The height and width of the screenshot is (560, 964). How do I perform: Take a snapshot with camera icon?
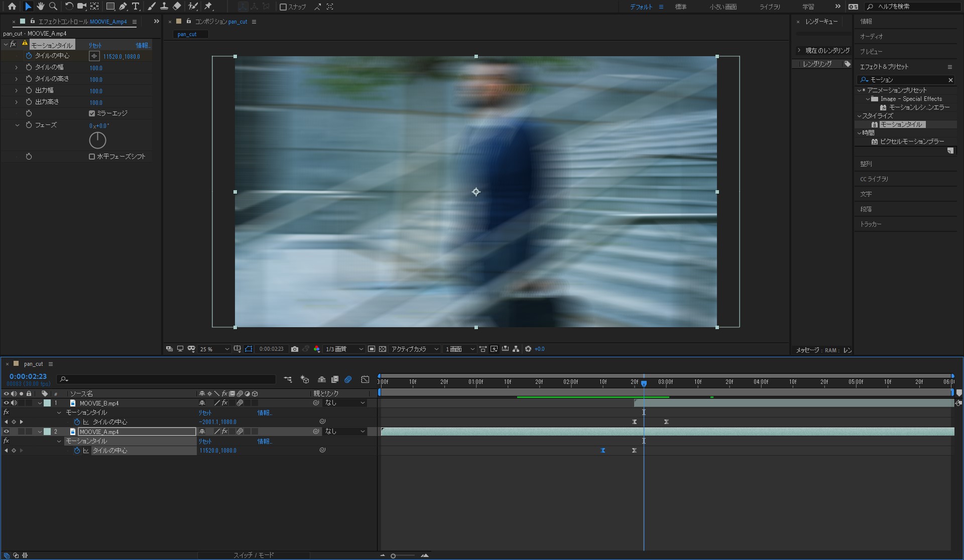[x=295, y=349]
